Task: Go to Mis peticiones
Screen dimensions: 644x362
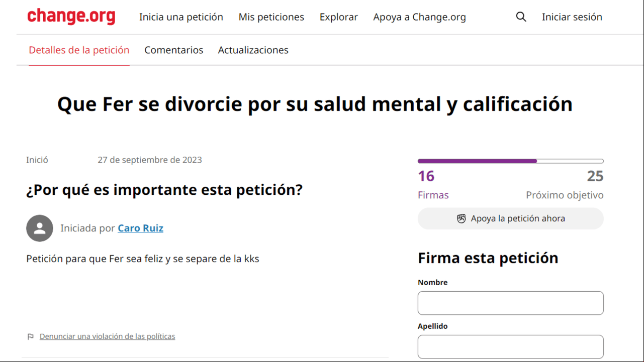Action: click(x=271, y=17)
